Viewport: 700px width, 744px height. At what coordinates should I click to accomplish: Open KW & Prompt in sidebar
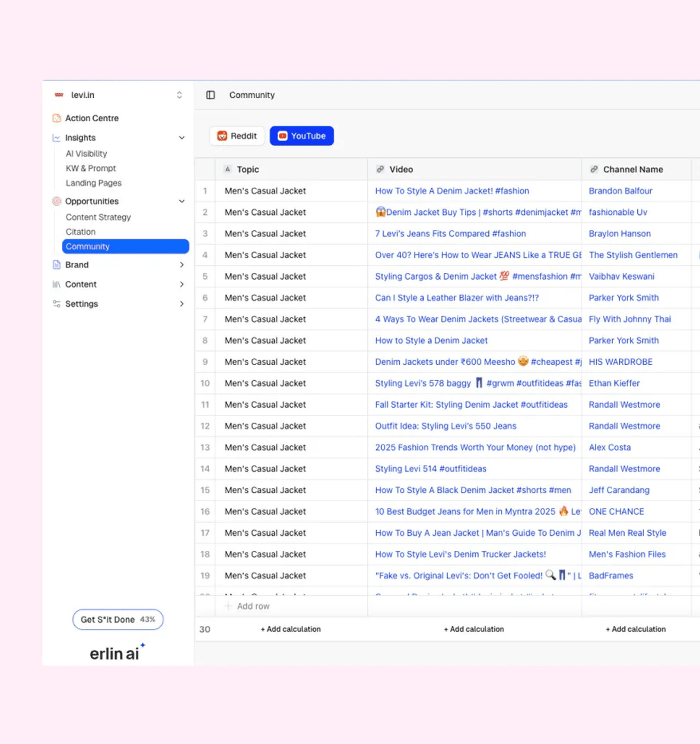tap(91, 169)
